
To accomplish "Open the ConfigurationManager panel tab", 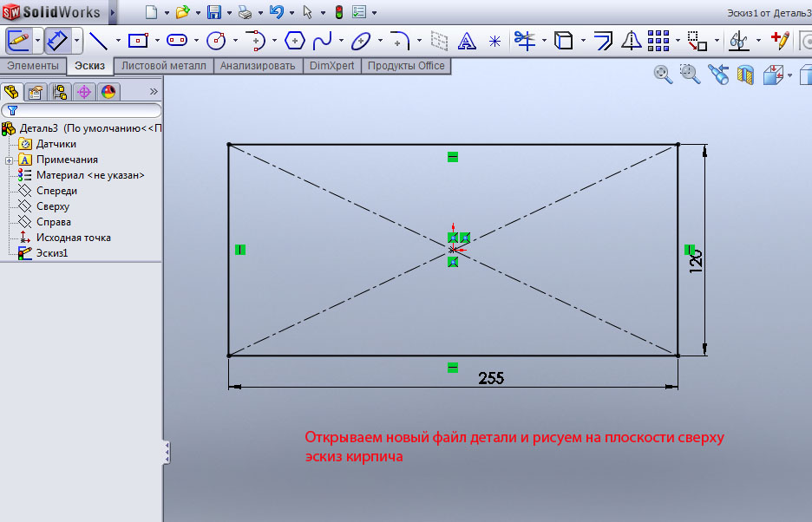I will 60,92.
